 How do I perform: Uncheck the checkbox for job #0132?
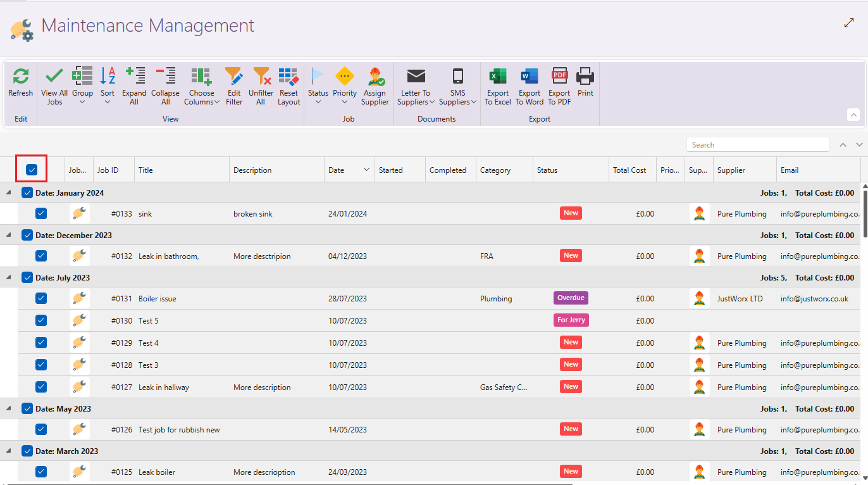pyautogui.click(x=41, y=256)
